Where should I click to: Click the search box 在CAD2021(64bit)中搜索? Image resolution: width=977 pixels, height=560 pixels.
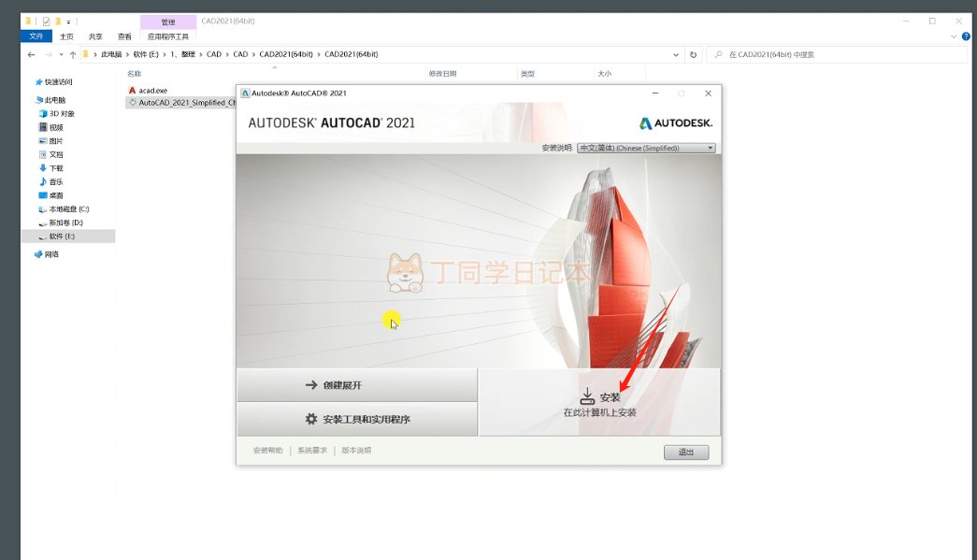pos(838,55)
